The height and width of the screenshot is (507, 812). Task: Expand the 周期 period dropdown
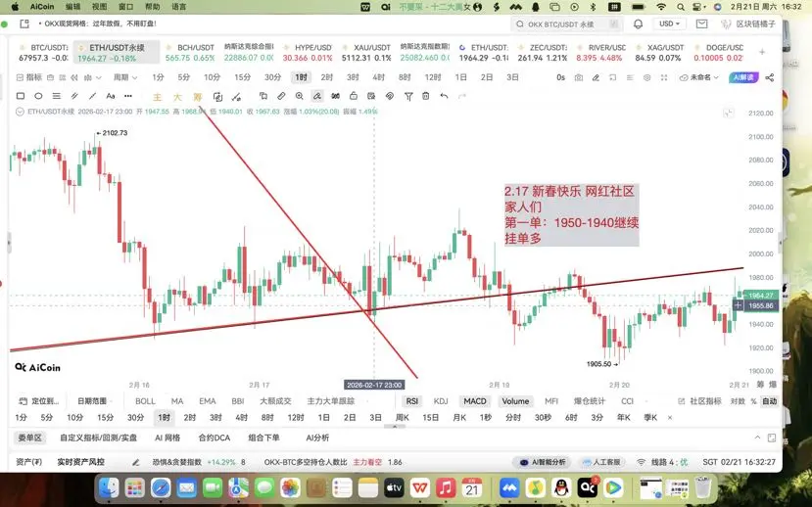pyautogui.click(x=125, y=77)
